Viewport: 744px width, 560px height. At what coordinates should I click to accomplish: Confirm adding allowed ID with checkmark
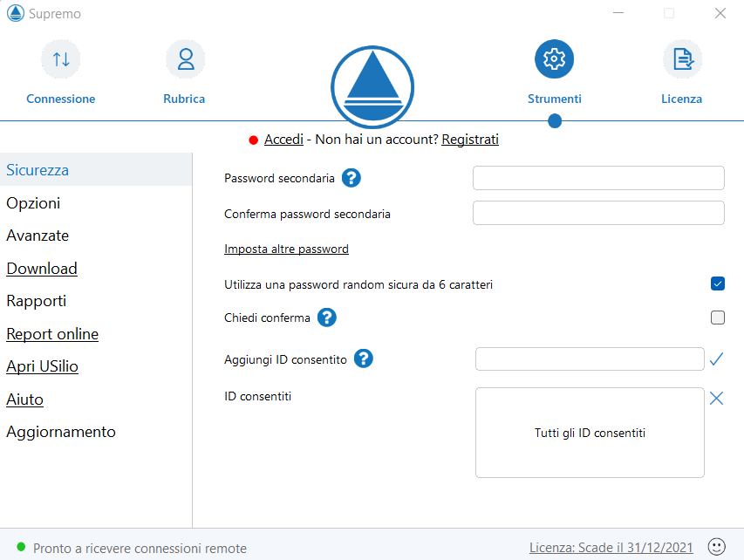click(716, 359)
